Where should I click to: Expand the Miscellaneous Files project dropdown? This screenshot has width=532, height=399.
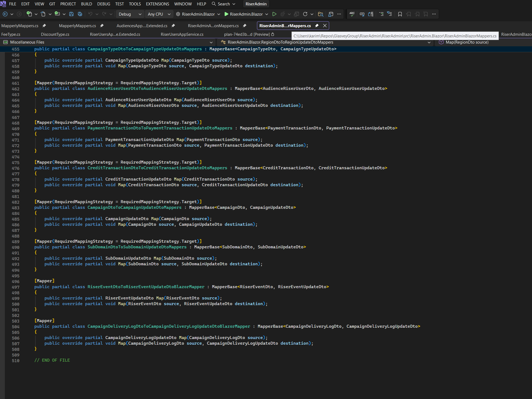(x=211, y=42)
